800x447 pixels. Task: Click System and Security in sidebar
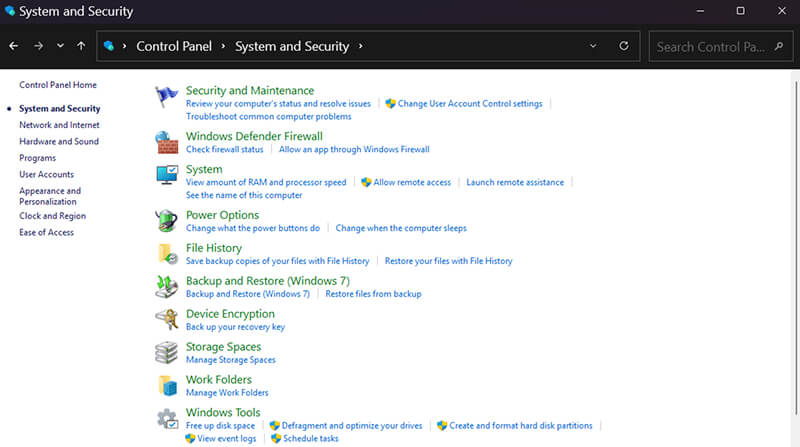60,109
